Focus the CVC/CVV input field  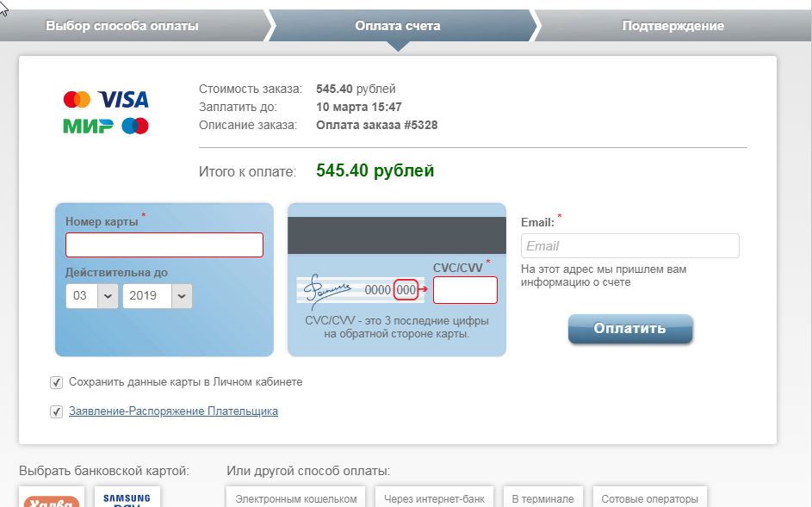(465, 290)
